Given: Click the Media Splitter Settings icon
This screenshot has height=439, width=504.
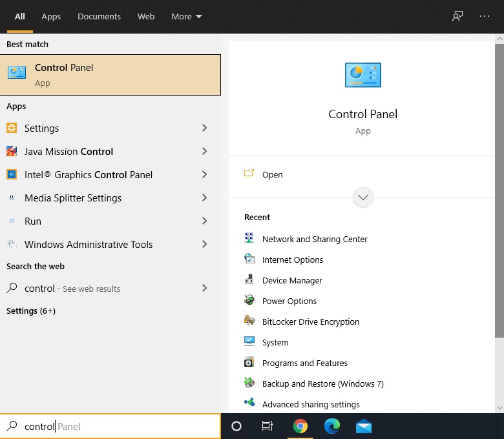Looking at the screenshot, I should pyautogui.click(x=12, y=198).
